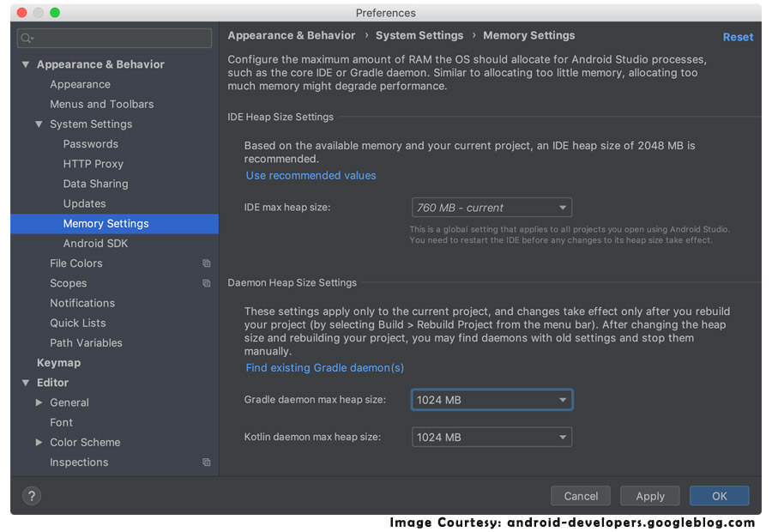Image resolution: width=772 pixels, height=532 pixels.
Task: Click the Daemon Heap Size Settings heading
Action: 292,283
